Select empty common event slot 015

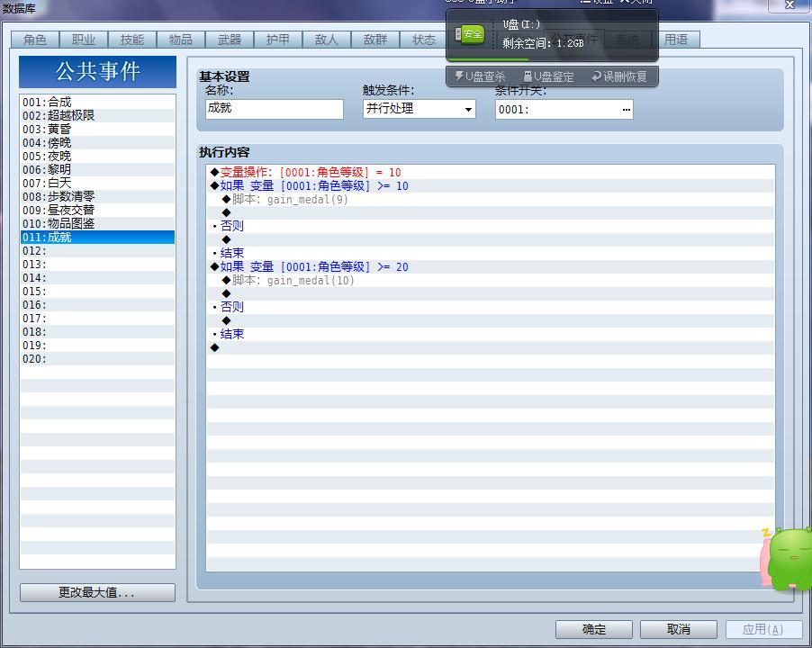coord(97,291)
